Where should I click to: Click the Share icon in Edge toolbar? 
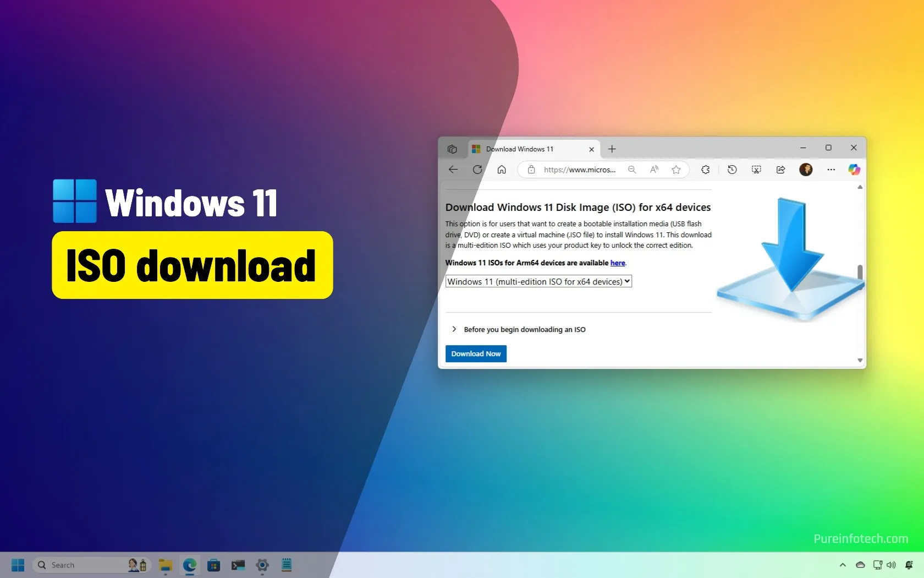click(x=780, y=170)
